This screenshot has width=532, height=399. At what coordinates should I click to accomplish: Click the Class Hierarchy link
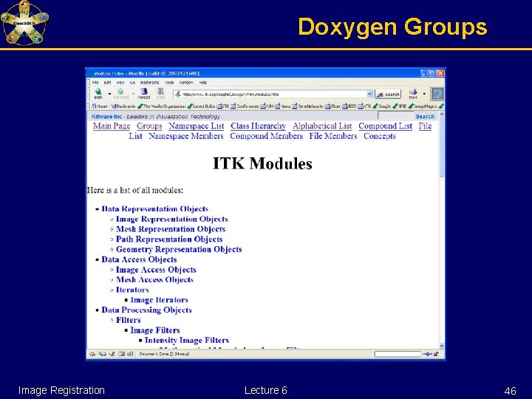click(x=258, y=126)
